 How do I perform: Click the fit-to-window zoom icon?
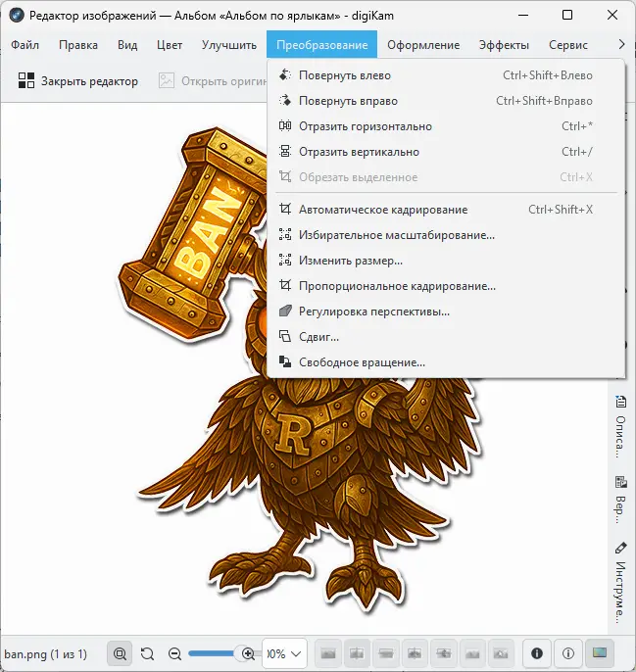tap(120, 653)
